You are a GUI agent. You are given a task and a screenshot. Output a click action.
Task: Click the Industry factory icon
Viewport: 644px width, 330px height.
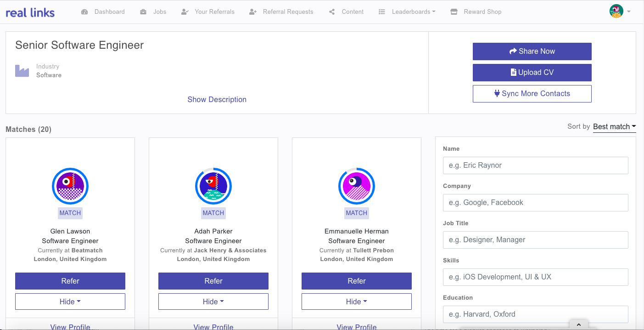(22, 71)
